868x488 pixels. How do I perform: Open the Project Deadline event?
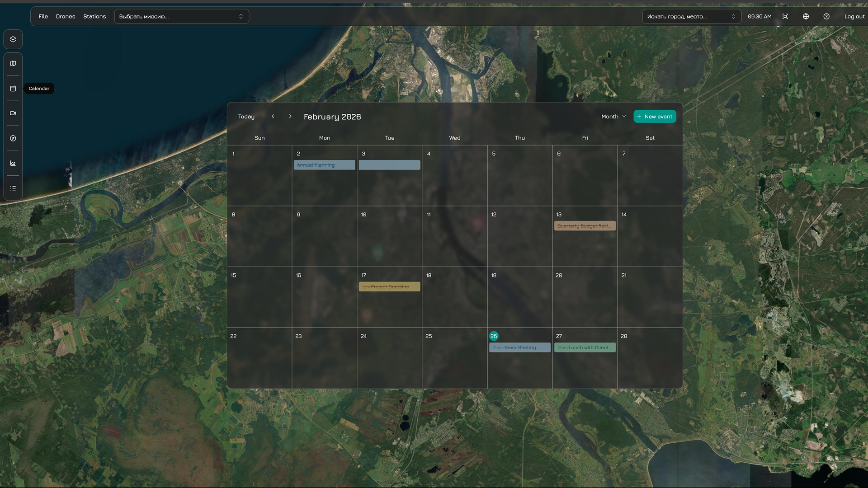coord(389,287)
